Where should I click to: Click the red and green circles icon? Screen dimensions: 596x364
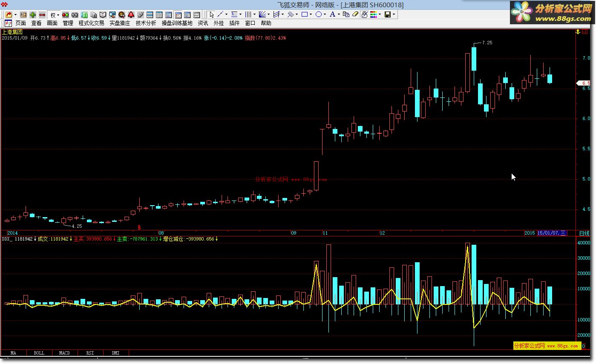click(66, 14)
